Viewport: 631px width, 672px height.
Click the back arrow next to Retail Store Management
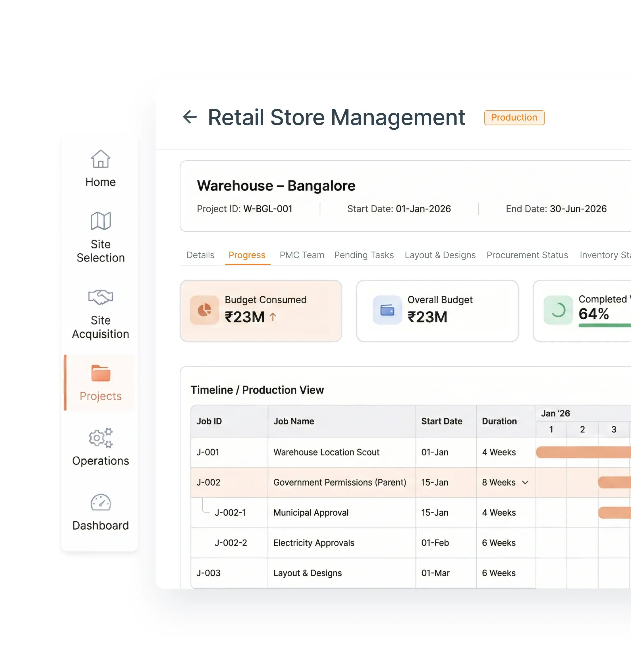[190, 117]
